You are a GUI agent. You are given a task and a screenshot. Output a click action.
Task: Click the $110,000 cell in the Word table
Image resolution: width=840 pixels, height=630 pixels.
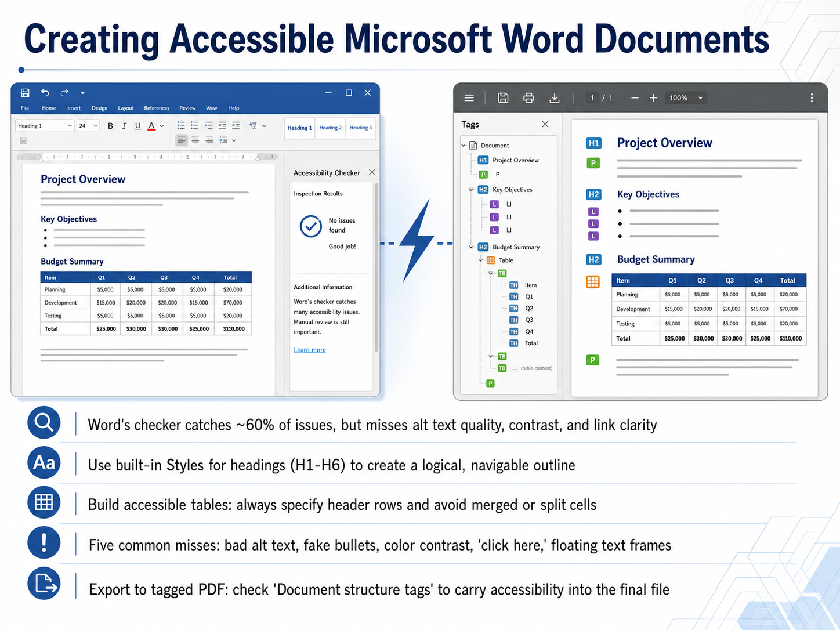pyautogui.click(x=234, y=329)
